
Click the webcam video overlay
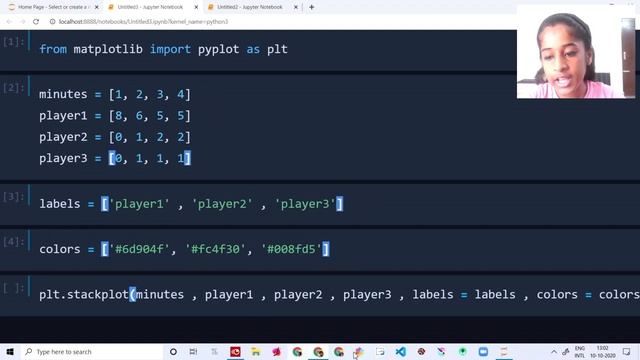coord(576,52)
